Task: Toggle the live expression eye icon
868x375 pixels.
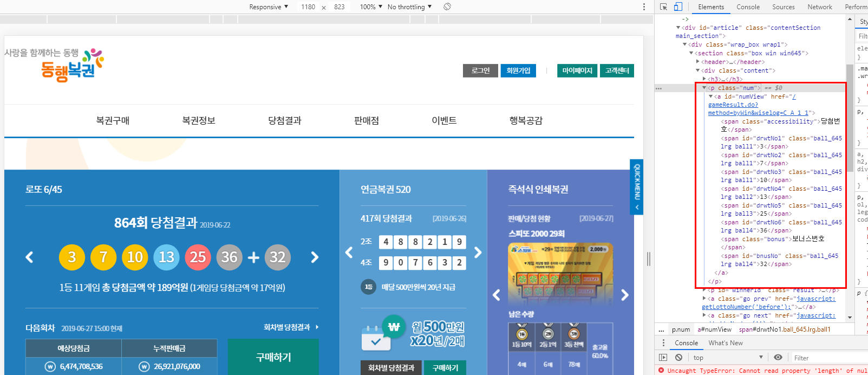Action: 778,358
